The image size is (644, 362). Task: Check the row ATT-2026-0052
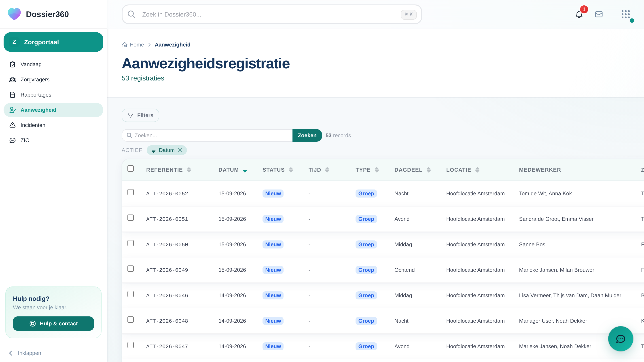131,192
